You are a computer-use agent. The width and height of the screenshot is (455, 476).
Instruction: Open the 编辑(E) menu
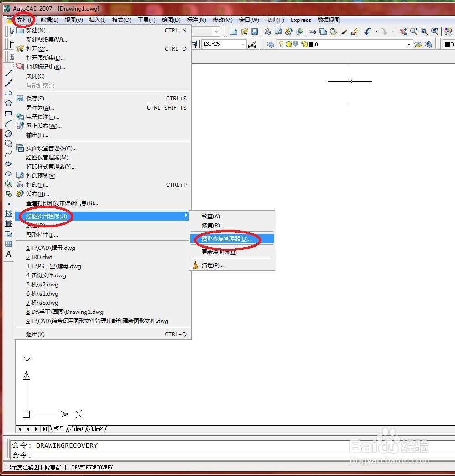(49, 20)
